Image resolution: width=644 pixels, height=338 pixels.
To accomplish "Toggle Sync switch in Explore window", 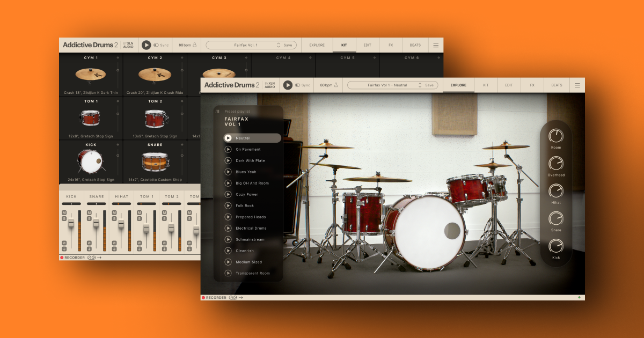I will click(297, 85).
